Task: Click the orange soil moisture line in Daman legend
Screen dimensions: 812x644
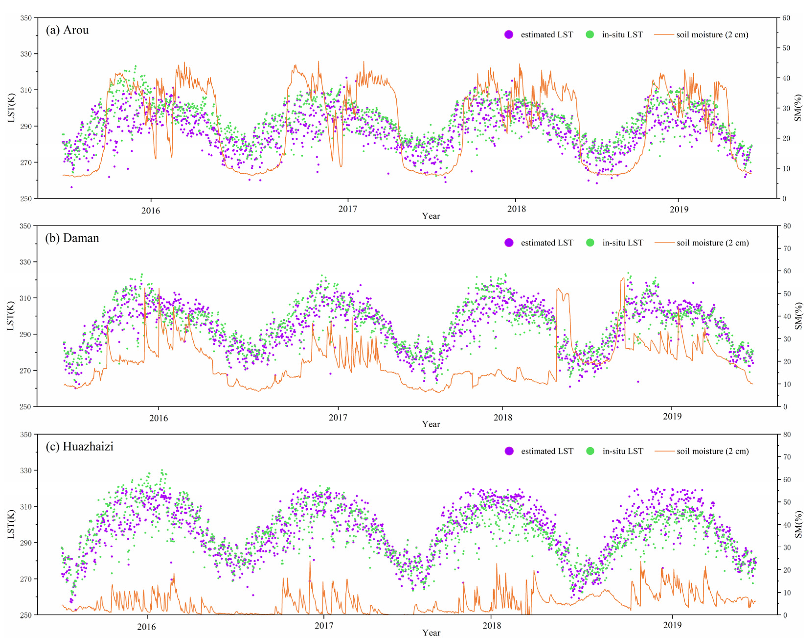Action: 664,243
